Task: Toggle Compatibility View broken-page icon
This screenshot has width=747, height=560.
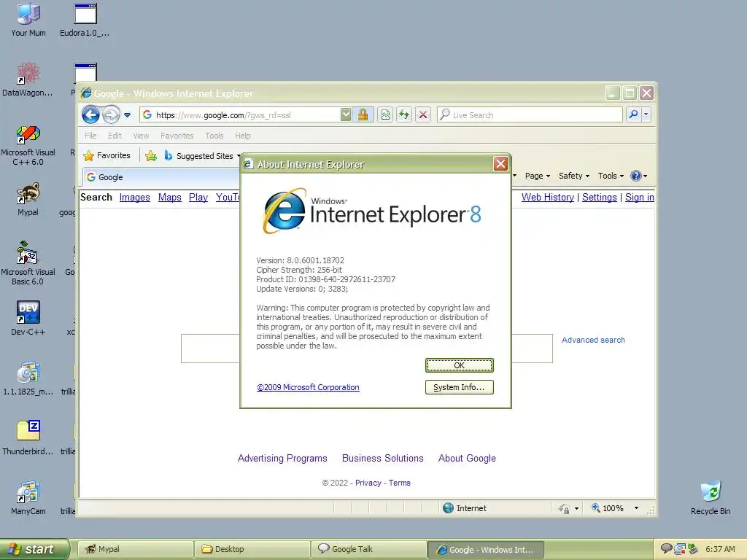Action: click(x=385, y=114)
